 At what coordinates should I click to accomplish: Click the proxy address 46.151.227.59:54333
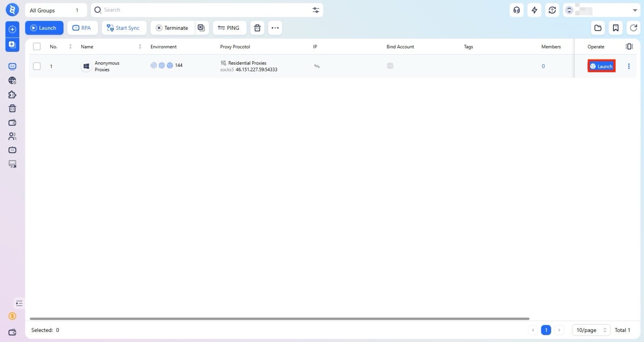pos(256,70)
